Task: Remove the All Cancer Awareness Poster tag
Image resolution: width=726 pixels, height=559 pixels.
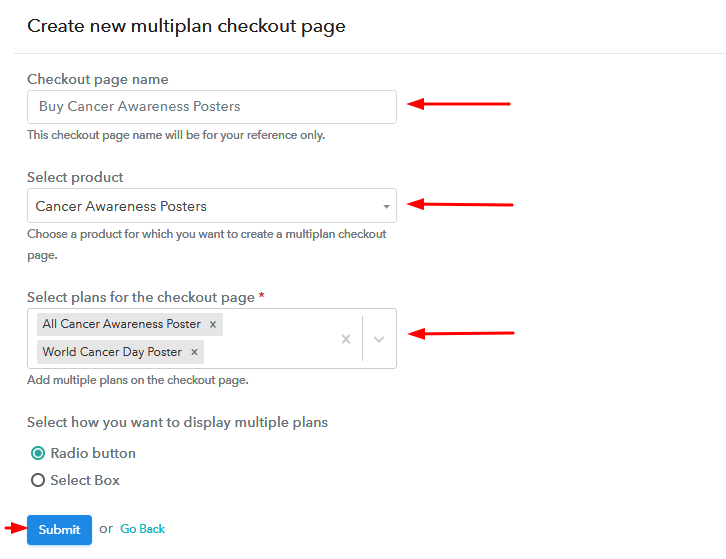Action: 213,325
